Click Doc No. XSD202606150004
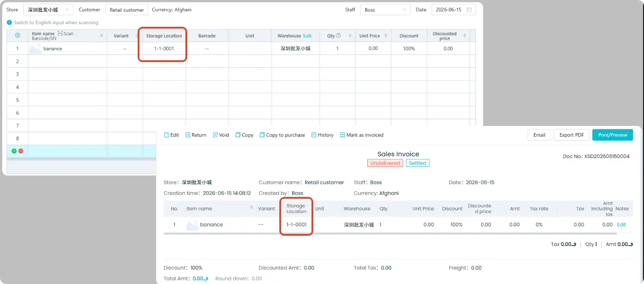This screenshot has height=284, width=644. 596,156
